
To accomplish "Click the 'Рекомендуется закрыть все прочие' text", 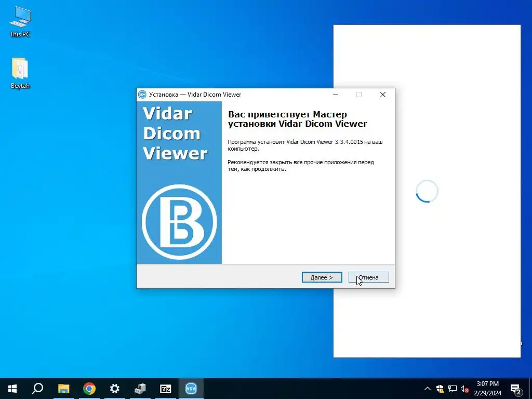I will coord(301,166).
